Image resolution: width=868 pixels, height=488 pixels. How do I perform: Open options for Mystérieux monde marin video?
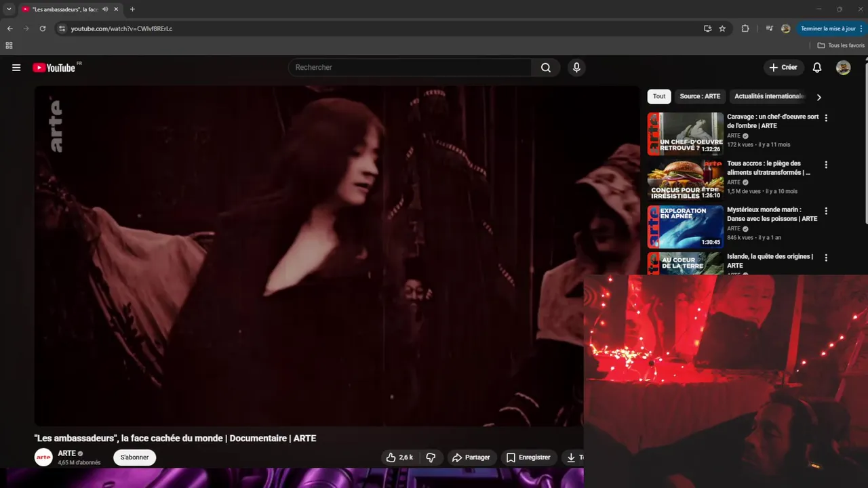pyautogui.click(x=826, y=211)
